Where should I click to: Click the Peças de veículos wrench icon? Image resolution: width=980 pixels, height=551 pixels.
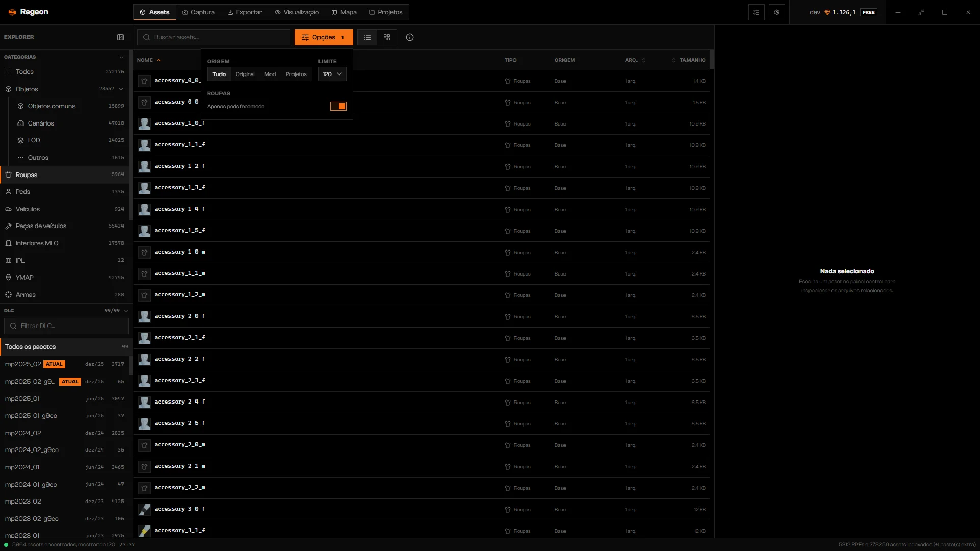click(8, 226)
